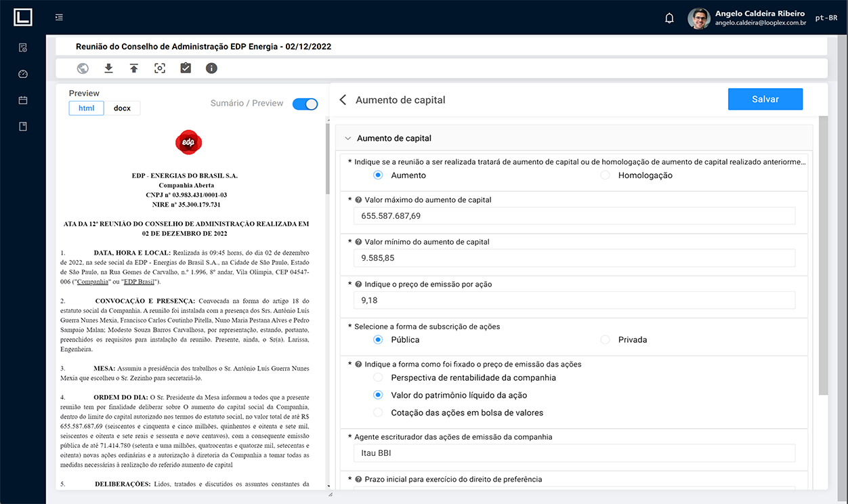The width and height of the screenshot is (848, 504).
Task: Click the focus frame icon in toolbar
Action: click(160, 68)
